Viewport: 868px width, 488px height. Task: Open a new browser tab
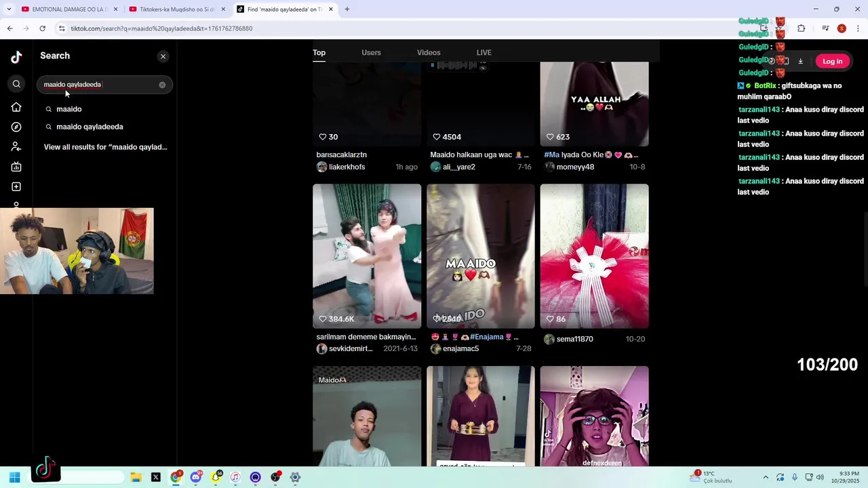click(x=347, y=9)
